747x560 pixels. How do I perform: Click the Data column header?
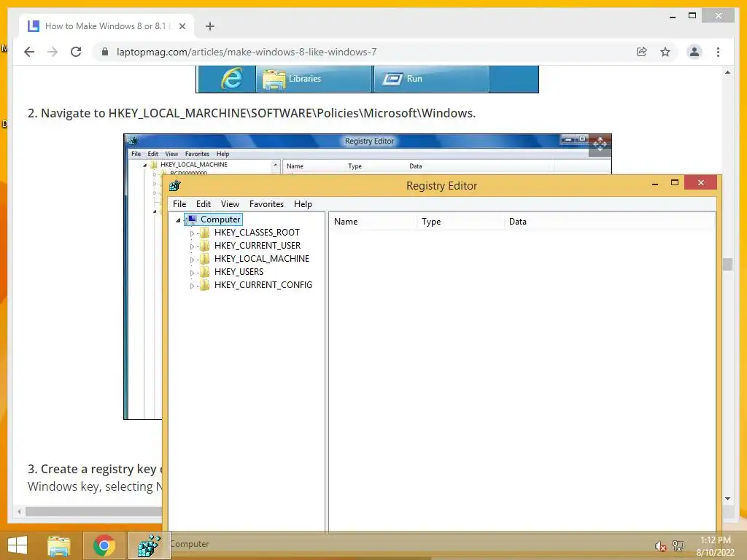pos(610,222)
